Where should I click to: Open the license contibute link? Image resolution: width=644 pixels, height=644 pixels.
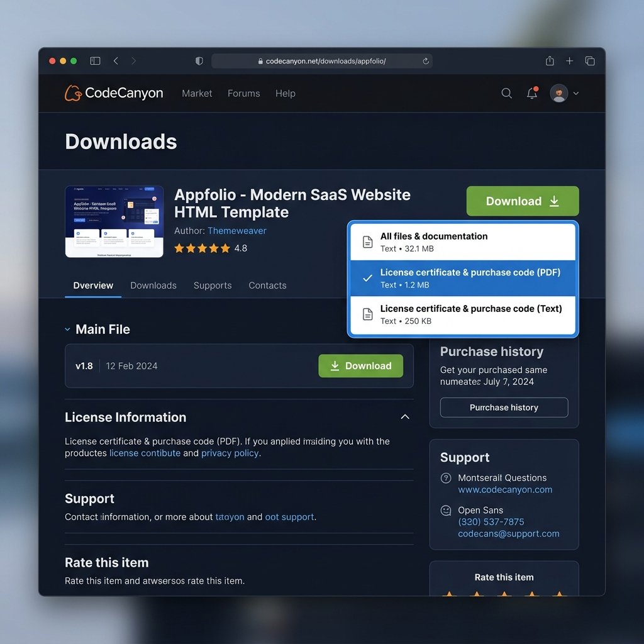click(145, 453)
